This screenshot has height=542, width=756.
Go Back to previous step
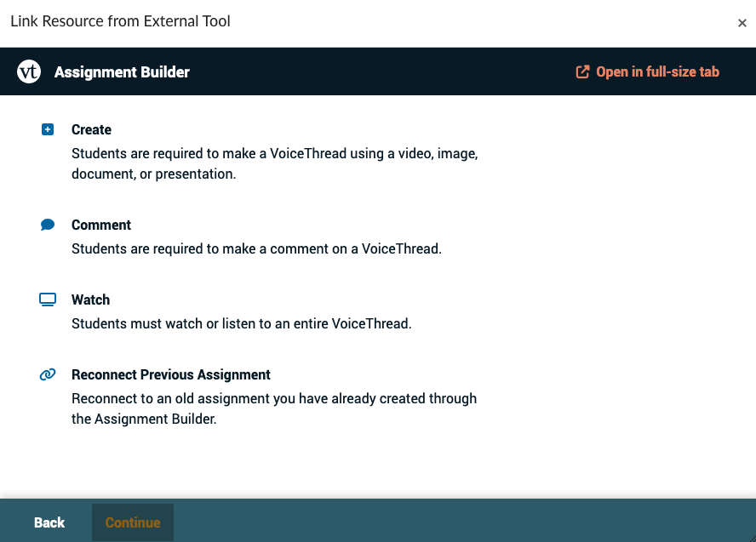click(49, 522)
